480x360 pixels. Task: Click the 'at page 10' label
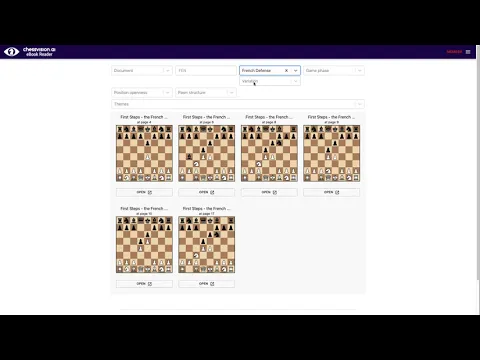point(144,214)
